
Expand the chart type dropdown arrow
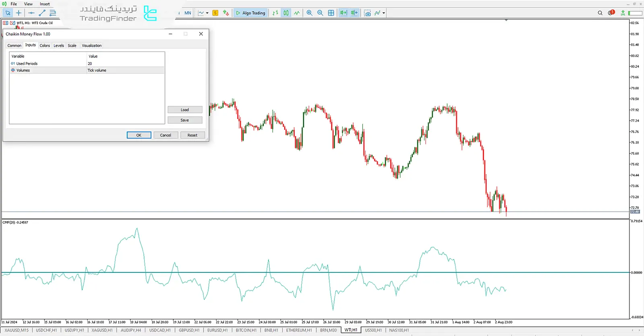point(207,13)
